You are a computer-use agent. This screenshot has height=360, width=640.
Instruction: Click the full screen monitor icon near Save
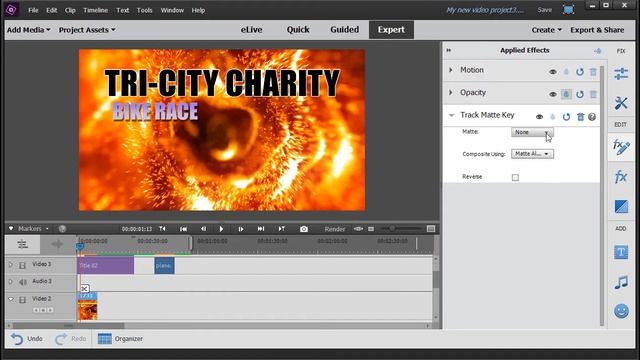click(568, 10)
